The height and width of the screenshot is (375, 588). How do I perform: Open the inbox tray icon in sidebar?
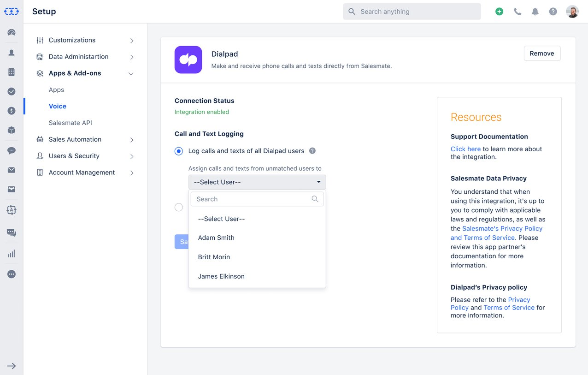(x=12, y=189)
